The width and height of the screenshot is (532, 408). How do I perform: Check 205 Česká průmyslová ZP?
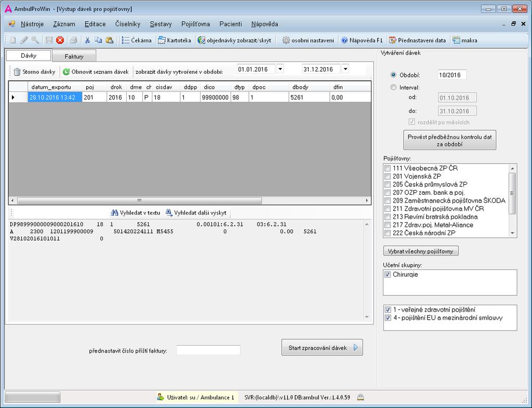(388, 184)
